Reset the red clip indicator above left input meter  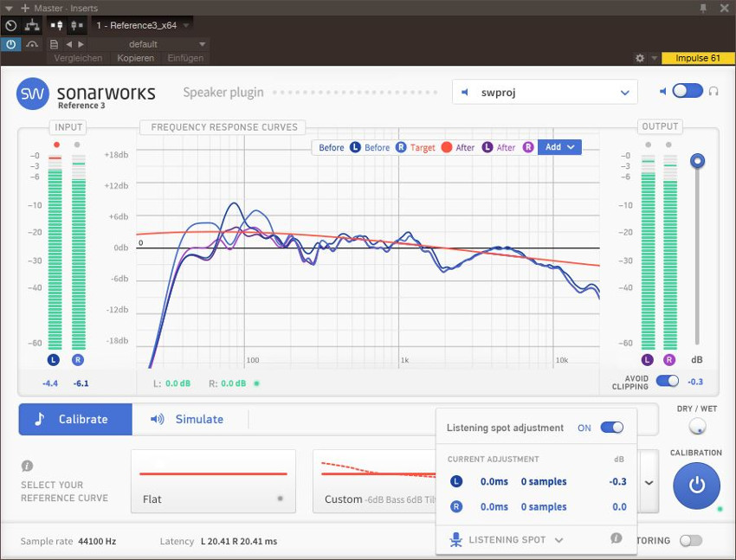point(56,145)
